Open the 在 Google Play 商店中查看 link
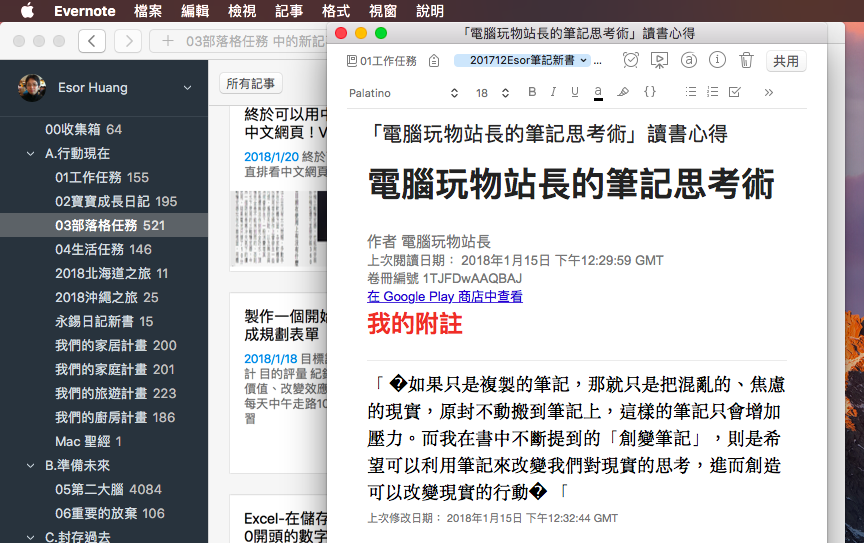The width and height of the screenshot is (864, 543). click(445, 297)
